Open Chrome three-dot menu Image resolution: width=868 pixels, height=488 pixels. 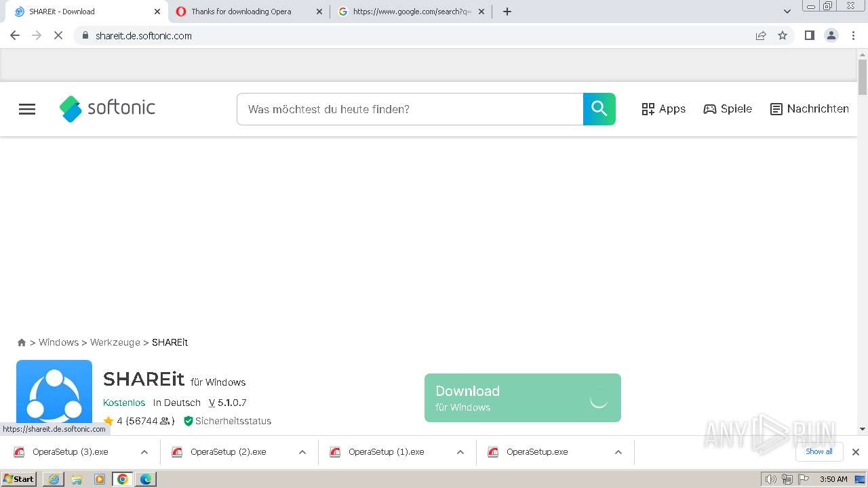pos(854,35)
